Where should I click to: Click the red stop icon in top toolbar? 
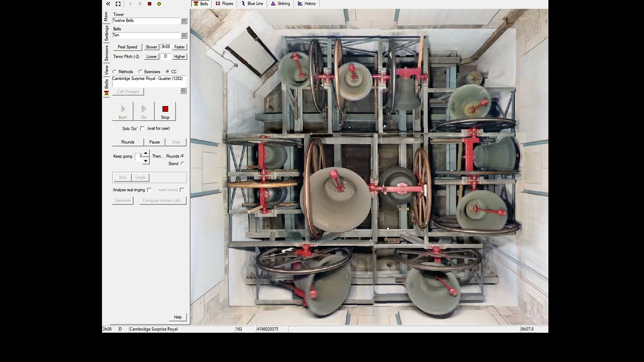[149, 4]
